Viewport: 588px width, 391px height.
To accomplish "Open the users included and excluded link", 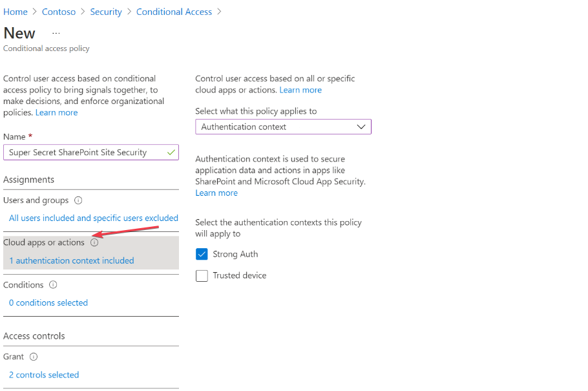I will tap(94, 218).
